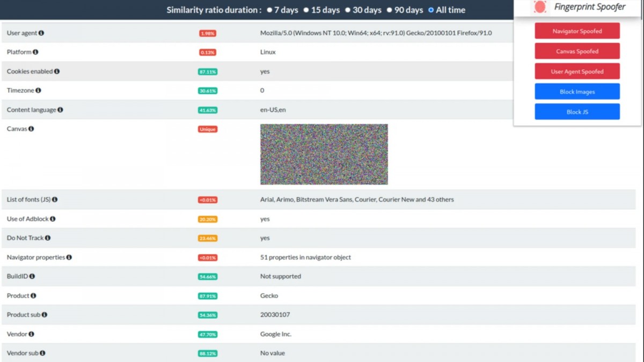Select the 7 days similarity duration
Viewport: 644px width, 362px height.
270,10
